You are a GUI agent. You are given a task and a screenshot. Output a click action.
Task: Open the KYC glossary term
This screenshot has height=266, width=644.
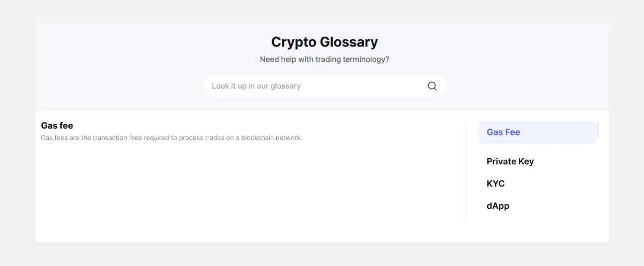point(496,184)
